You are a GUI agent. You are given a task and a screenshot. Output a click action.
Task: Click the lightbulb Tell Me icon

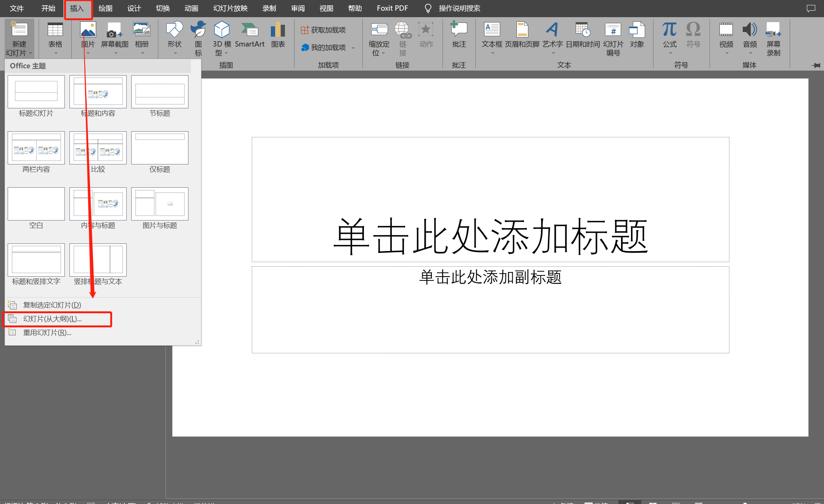click(428, 8)
